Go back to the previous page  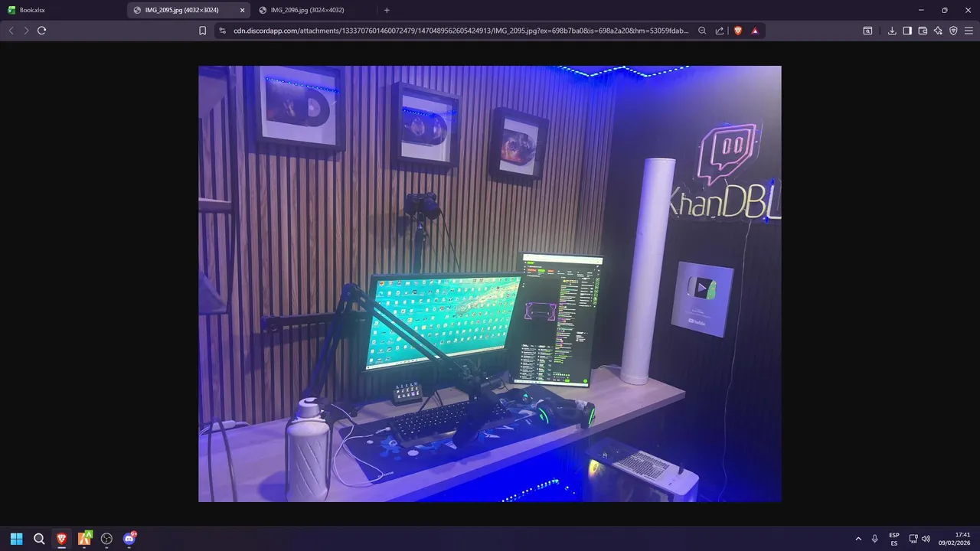click(11, 31)
